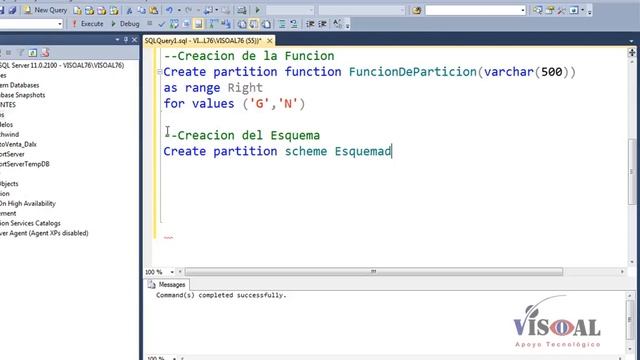
Task: Click the Paste icon in toolbar
Action: (153, 10)
